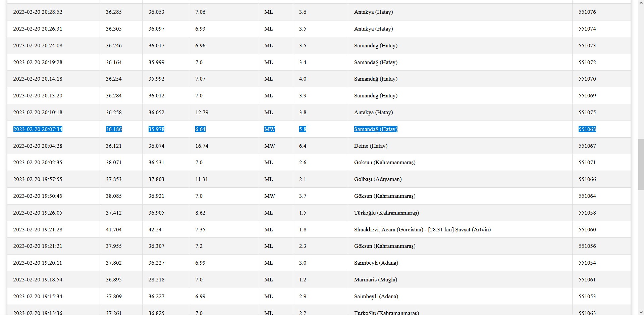Viewport: 644px width, 315px height.
Task: Click longitude value 28.218
Action: click(x=157, y=280)
